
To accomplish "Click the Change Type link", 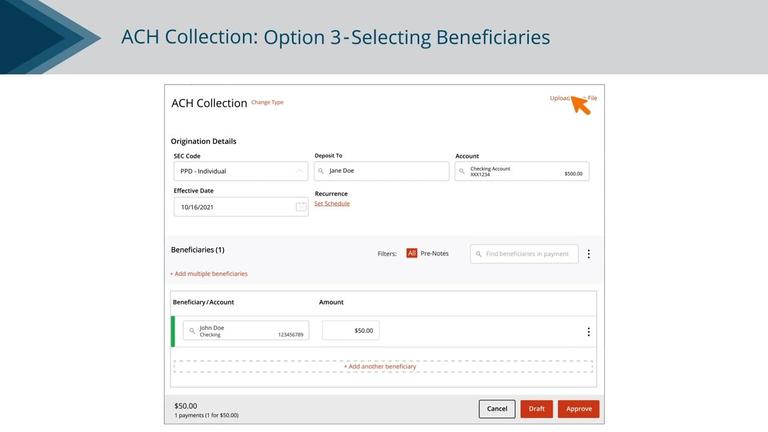I will (x=267, y=102).
